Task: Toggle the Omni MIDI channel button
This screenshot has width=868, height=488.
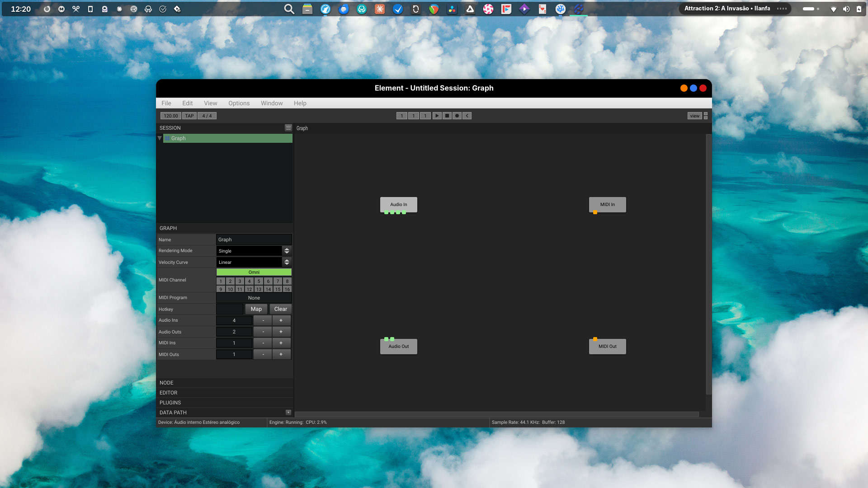Action: coord(254,272)
